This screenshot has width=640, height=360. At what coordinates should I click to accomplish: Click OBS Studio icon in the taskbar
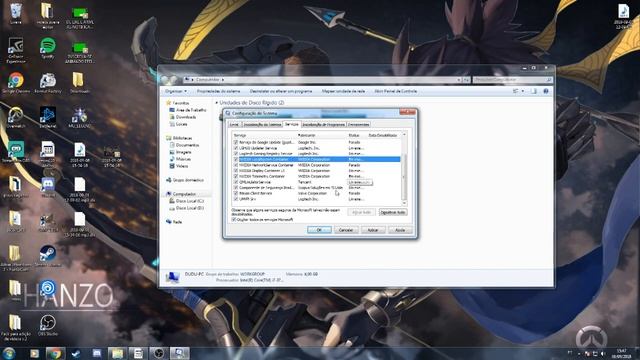[x=159, y=353]
